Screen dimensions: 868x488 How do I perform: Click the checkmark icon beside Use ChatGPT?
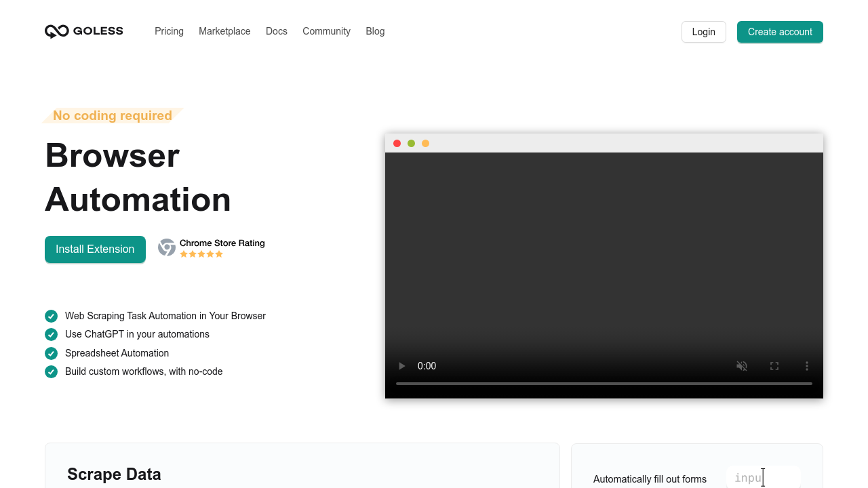click(51, 334)
